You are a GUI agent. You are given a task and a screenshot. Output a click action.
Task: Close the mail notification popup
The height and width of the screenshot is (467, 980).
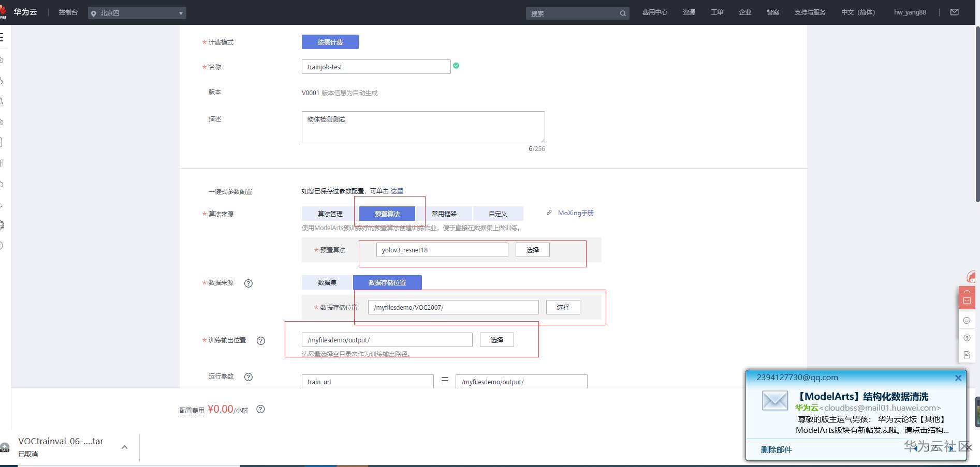coord(958,378)
